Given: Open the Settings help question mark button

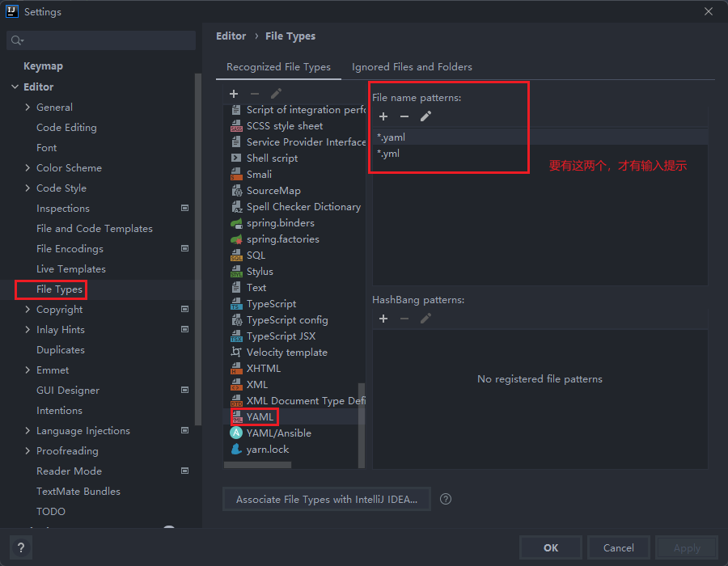Looking at the screenshot, I should pyautogui.click(x=21, y=548).
